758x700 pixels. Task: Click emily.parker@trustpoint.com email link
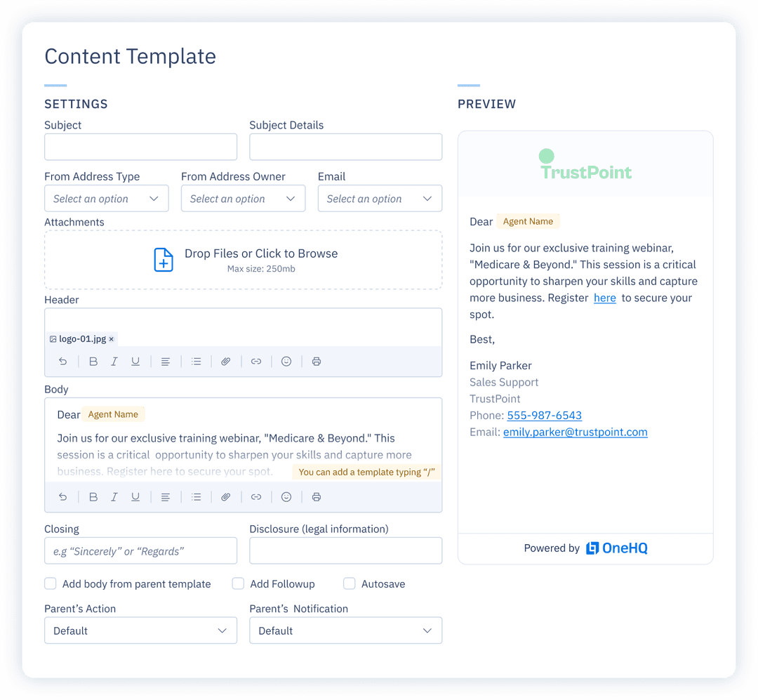point(575,432)
